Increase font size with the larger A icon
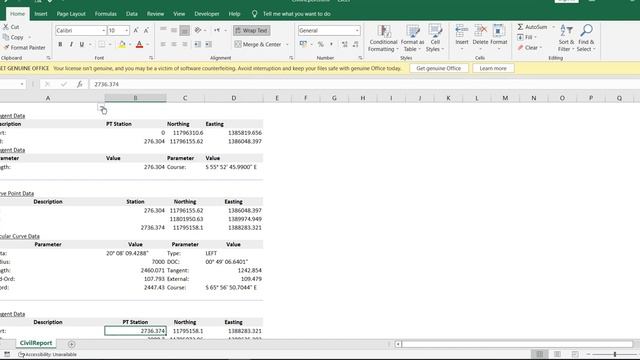 [136, 31]
